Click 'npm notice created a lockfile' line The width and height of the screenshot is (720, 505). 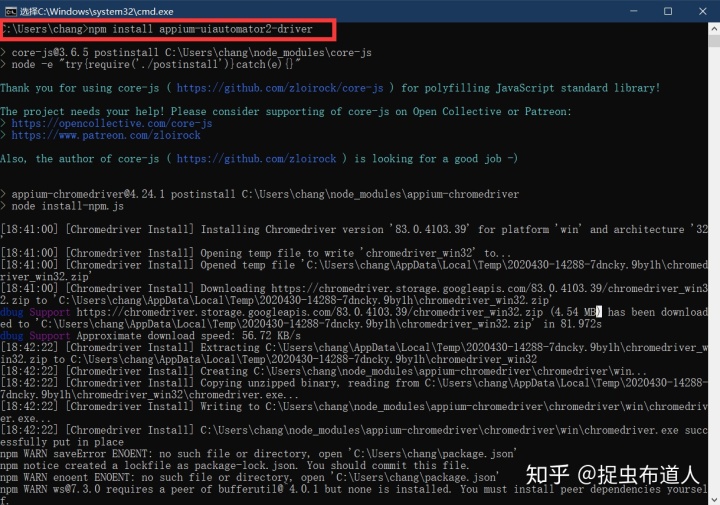click(x=235, y=465)
